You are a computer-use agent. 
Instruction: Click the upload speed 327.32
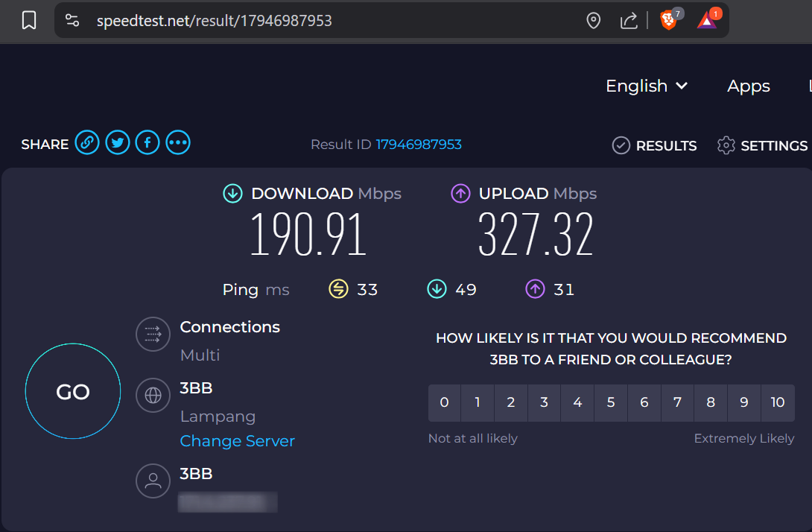[x=536, y=234]
